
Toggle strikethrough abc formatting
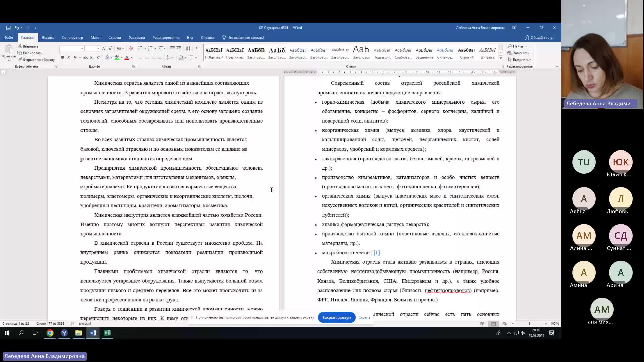point(85,58)
